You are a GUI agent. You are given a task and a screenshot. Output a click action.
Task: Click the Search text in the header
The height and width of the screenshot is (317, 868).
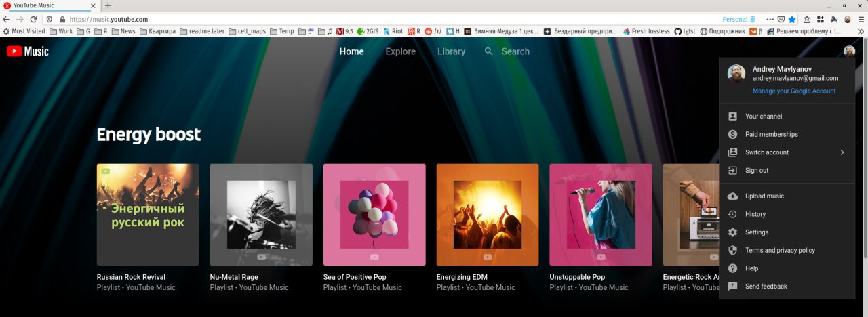(515, 51)
